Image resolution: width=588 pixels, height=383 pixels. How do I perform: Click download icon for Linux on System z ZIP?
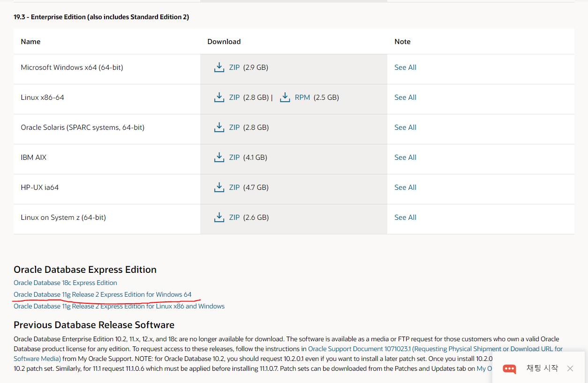(219, 218)
